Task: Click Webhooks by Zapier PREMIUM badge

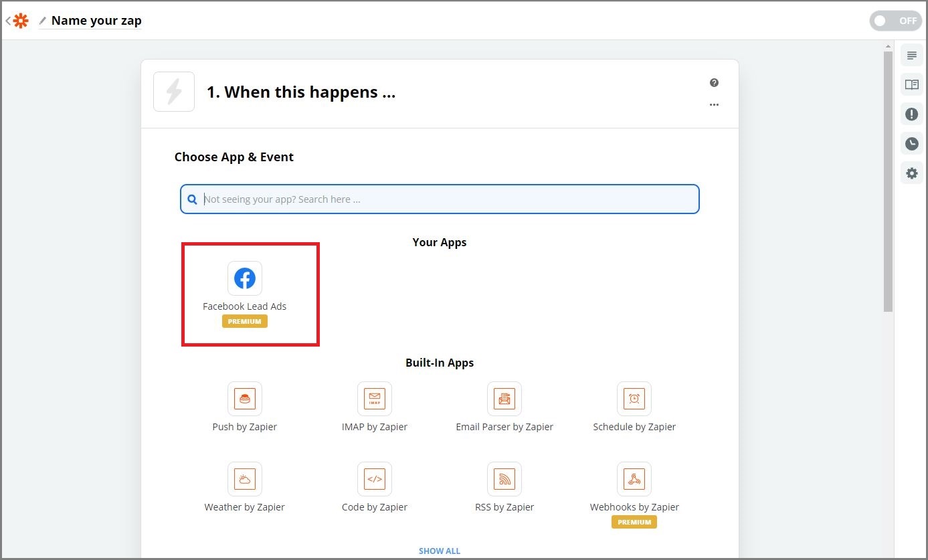Action: click(x=634, y=523)
